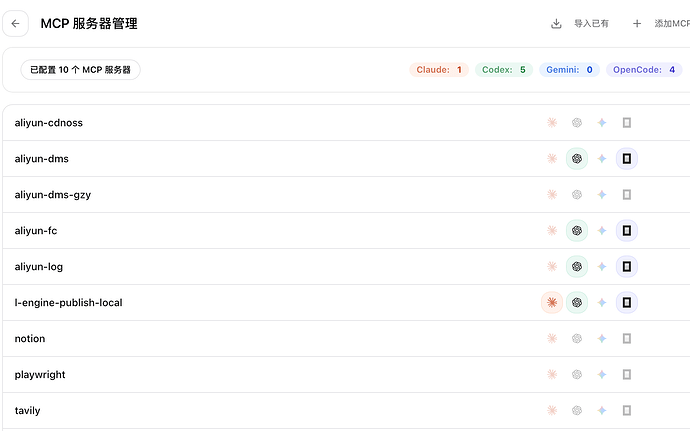The height and width of the screenshot is (441, 690).
Task: Select the aliyun-dms-gzy server name
Action: pos(52,195)
